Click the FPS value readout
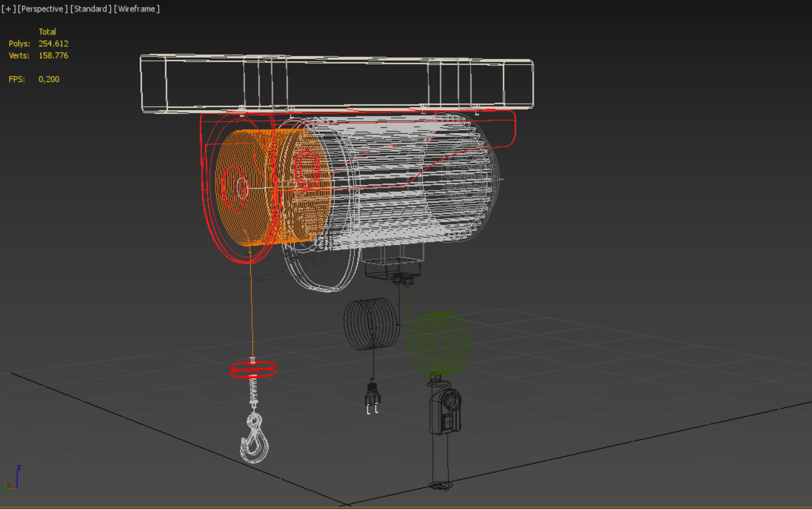 click(49, 79)
